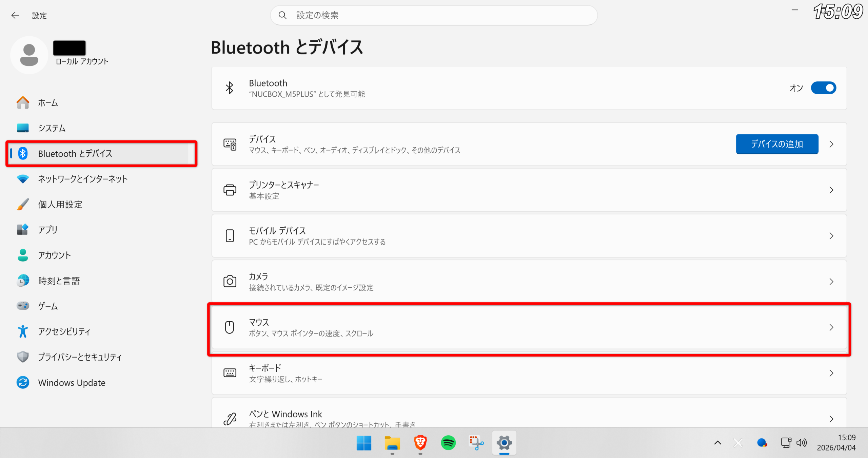Open Spotify from the taskbar
Image resolution: width=868 pixels, height=458 pixels.
point(448,443)
